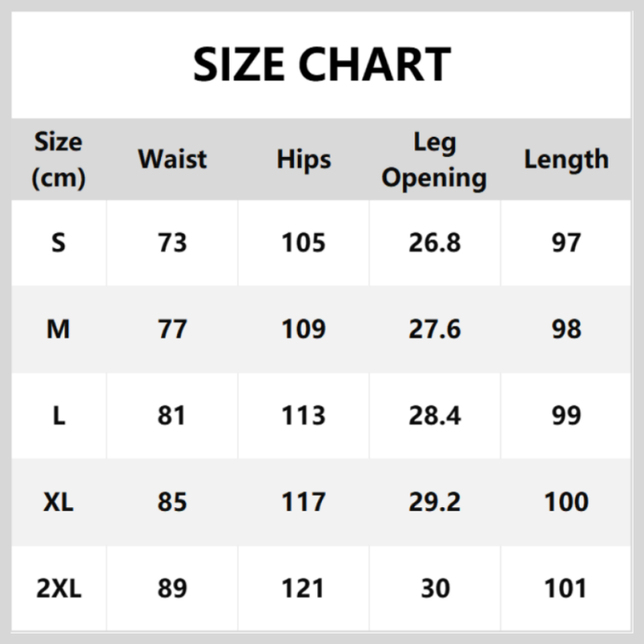644x644 pixels.
Task: Select the Waist column header
Action: click(172, 159)
